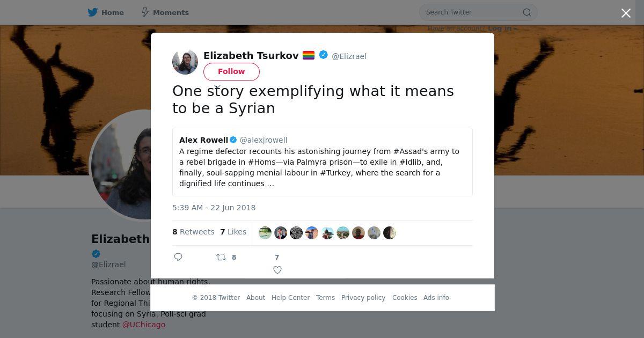This screenshot has width=644, height=338.
Task: Open the @UChicago profile link
Action: tap(144, 325)
